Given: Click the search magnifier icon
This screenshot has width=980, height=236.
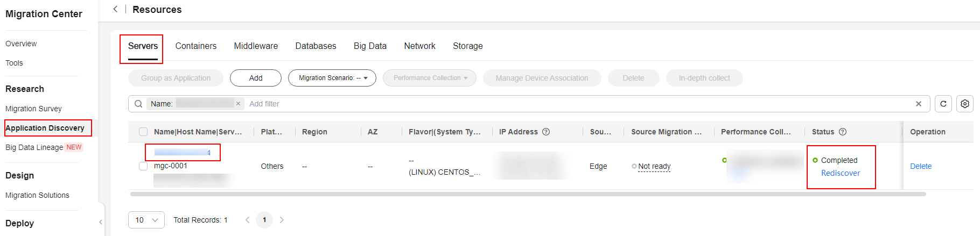Looking at the screenshot, I should (x=138, y=104).
